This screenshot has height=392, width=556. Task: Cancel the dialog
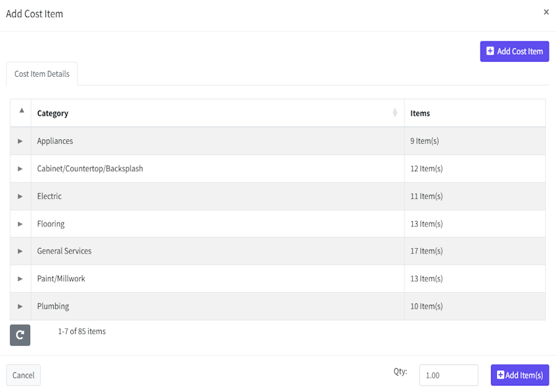24,375
